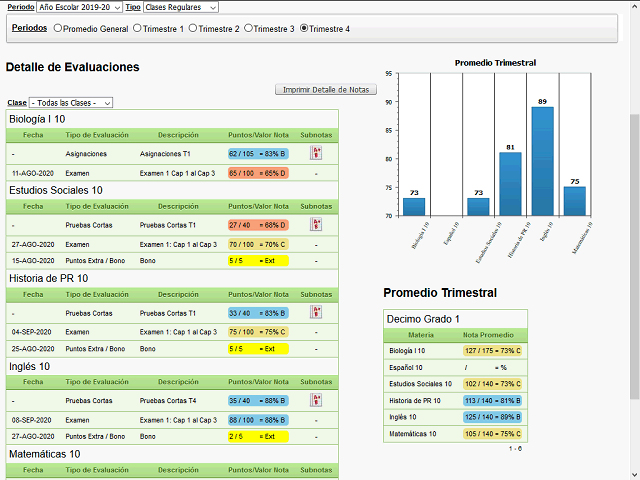Viewport: 640px width, 480px height.
Task: Open subnotas icon for Asignaciones T1 row
Action: [x=316, y=153]
